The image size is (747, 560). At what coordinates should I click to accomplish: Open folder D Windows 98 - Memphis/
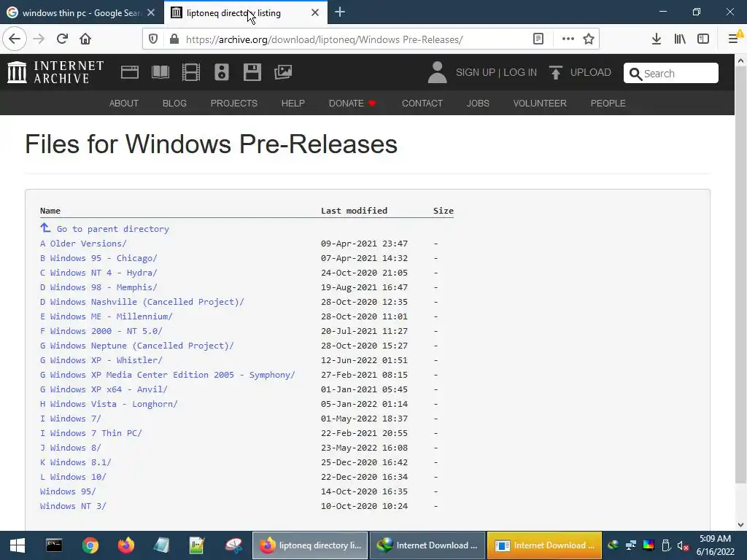[x=98, y=287]
